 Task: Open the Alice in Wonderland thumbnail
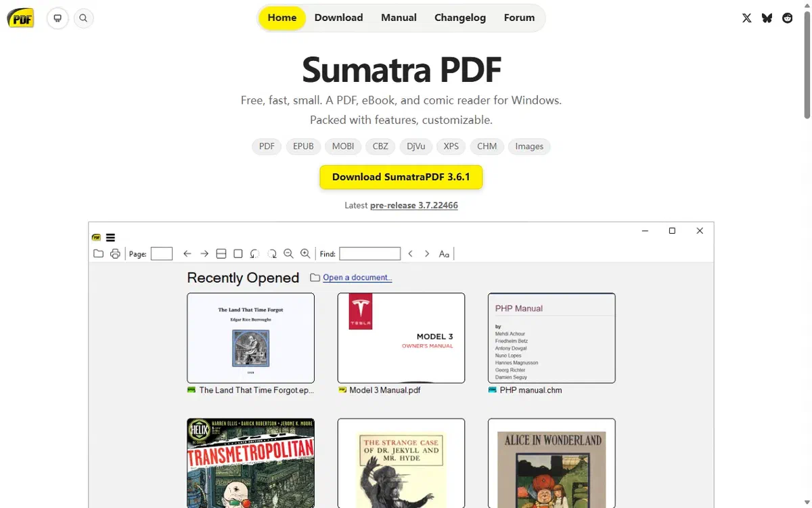coord(551,463)
